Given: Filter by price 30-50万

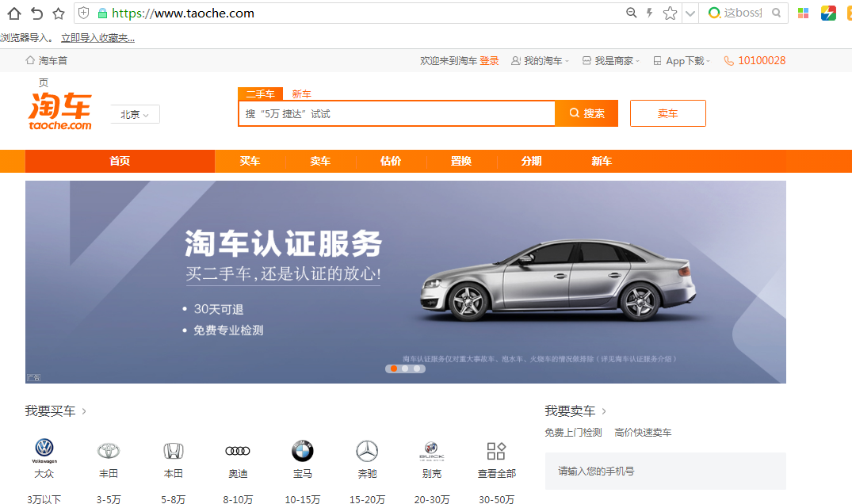Looking at the screenshot, I should (x=496, y=498).
